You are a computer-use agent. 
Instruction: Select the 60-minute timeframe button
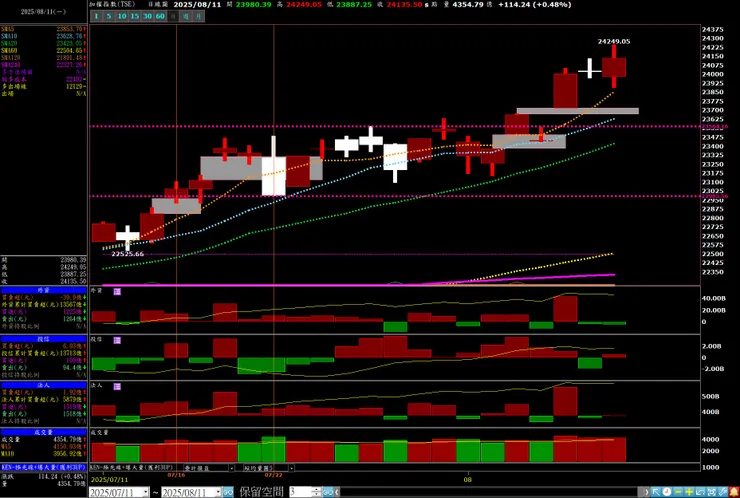pyautogui.click(x=160, y=16)
